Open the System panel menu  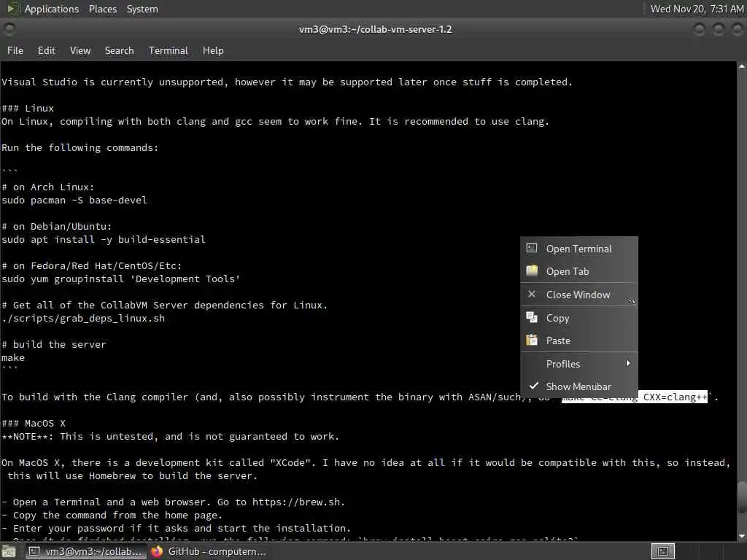click(x=142, y=9)
